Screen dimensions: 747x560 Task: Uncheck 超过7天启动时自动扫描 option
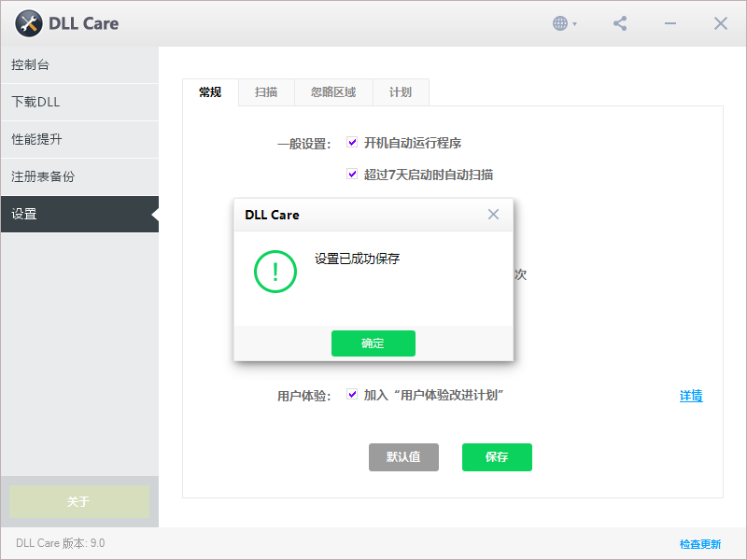coord(352,174)
